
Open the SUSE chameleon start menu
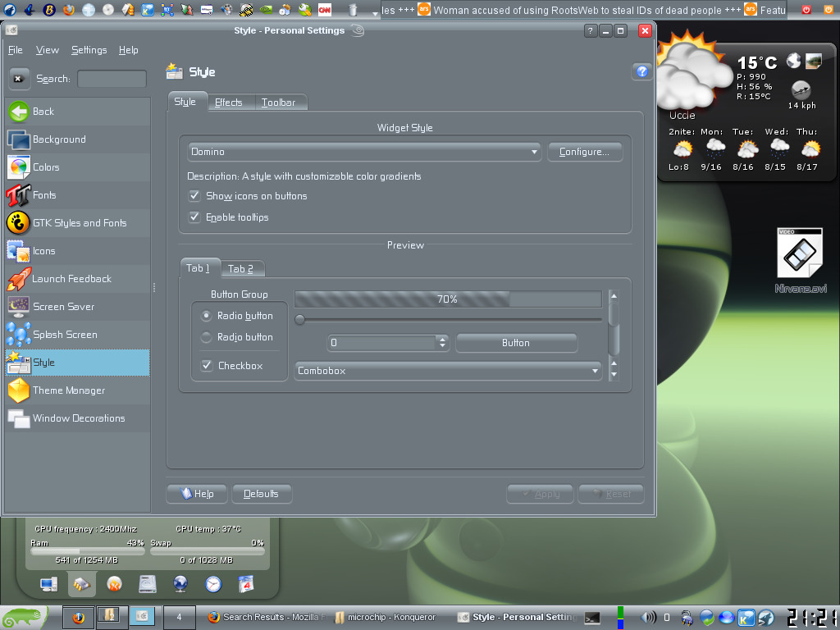(x=24, y=617)
